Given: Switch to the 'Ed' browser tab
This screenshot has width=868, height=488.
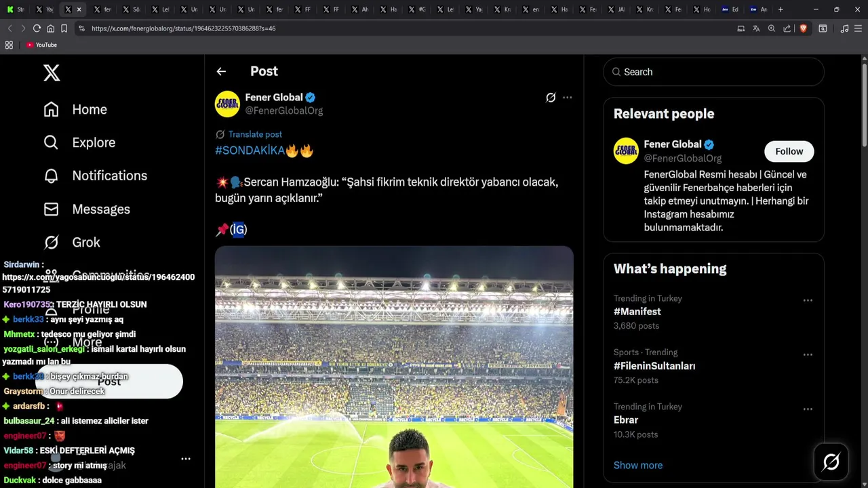Looking at the screenshot, I should tap(730, 9).
